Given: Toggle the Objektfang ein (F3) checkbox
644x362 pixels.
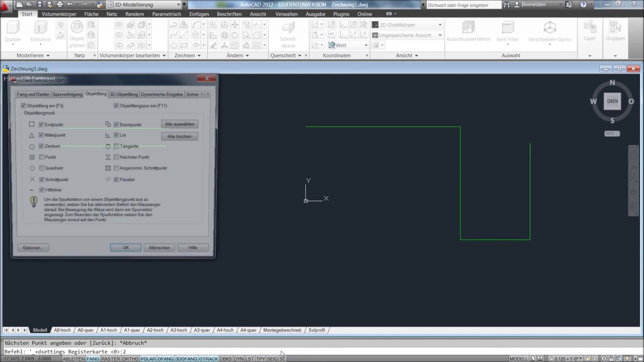Looking at the screenshot, I should point(23,106).
